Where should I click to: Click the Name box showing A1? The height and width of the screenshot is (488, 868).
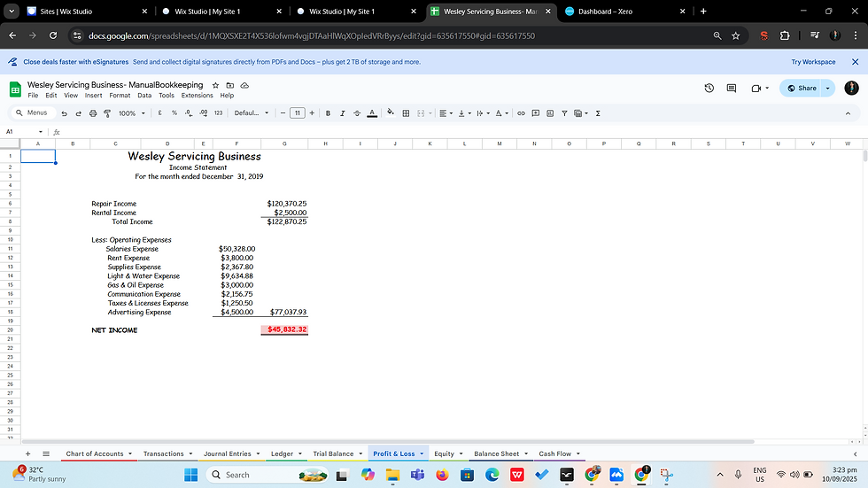[x=23, y=132]
